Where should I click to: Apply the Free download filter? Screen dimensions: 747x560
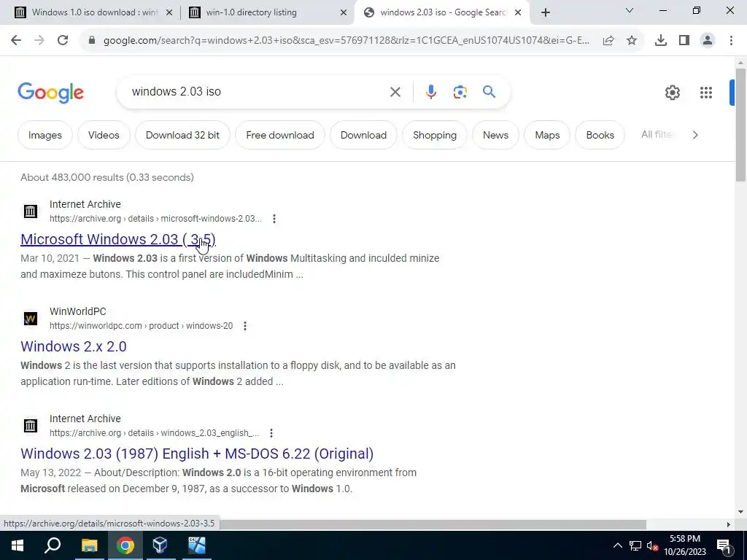(280, 135)
